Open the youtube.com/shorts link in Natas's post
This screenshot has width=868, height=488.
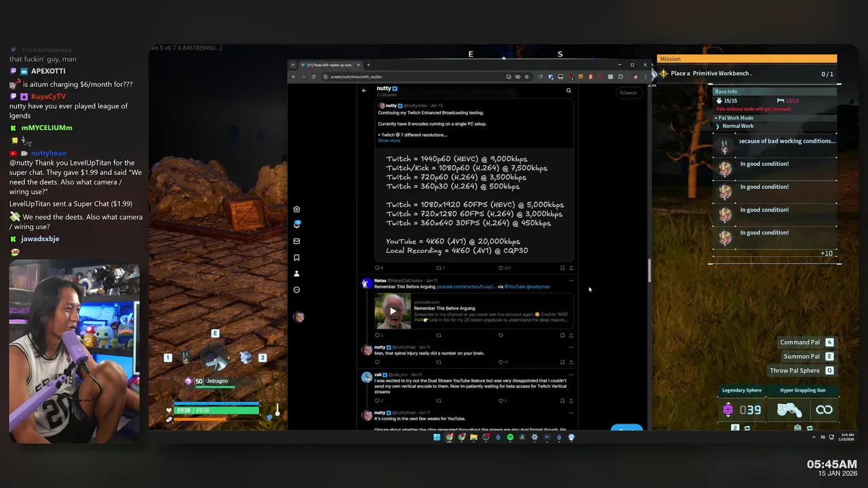(466, 287)
